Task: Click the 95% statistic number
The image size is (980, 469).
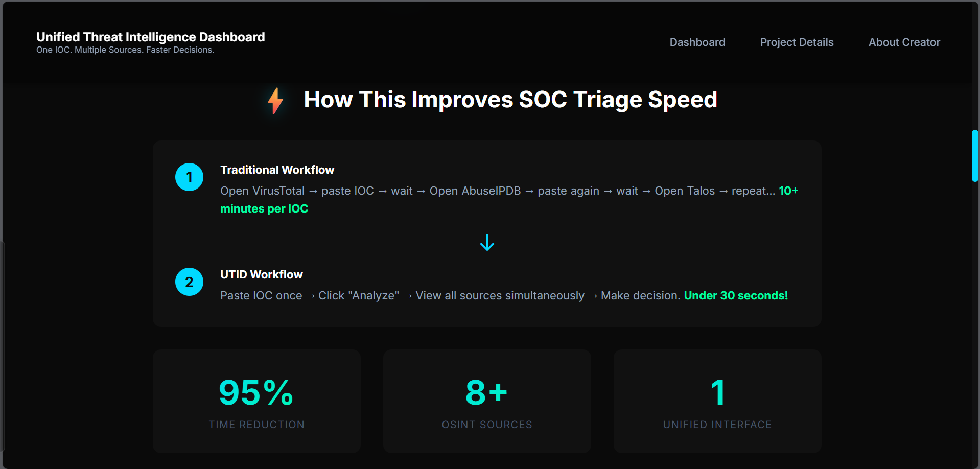Action: [x=256, y=392]
